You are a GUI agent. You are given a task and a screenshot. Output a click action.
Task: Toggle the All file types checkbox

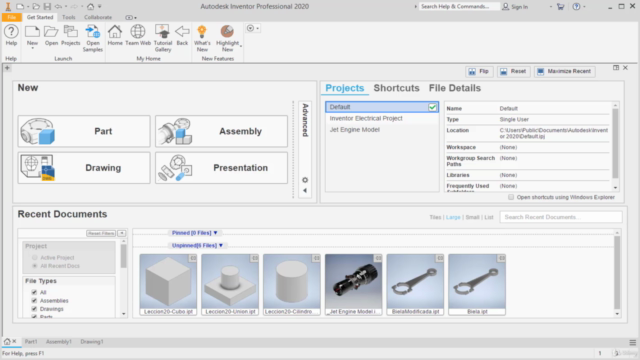click(x=34, y=292)
